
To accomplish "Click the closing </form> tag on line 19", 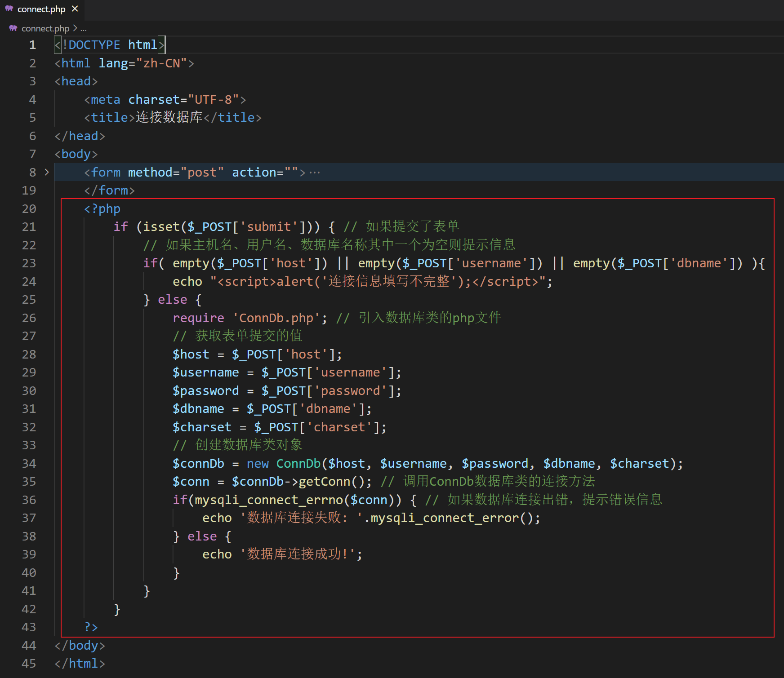I will click(x=110, y=191).
